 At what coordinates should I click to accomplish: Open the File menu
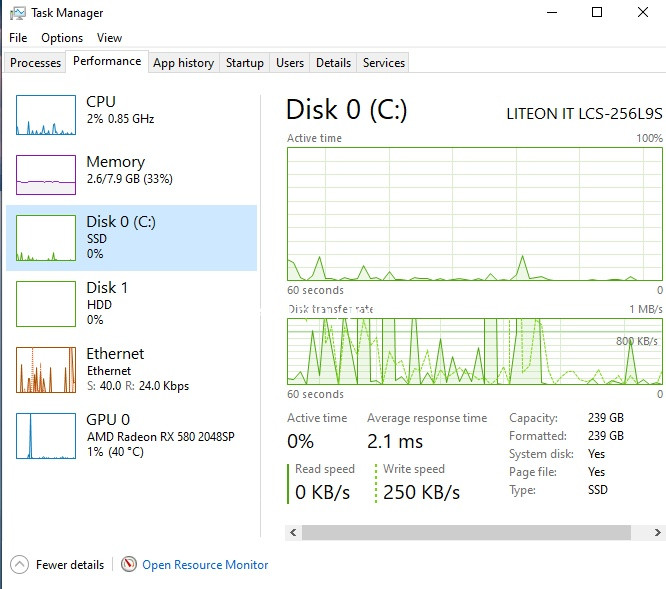coord(18,38)
